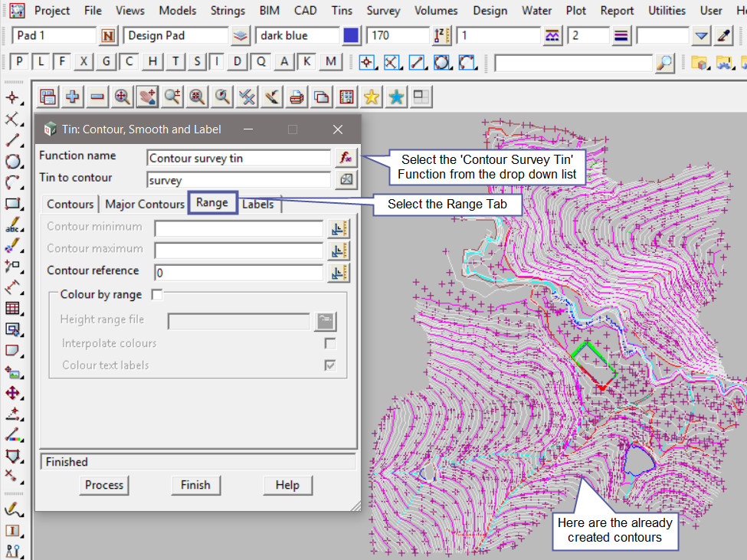Click the red N name icon beside Pad 1
The height and width of the screenshot is (560, 747).
[109, 36]
